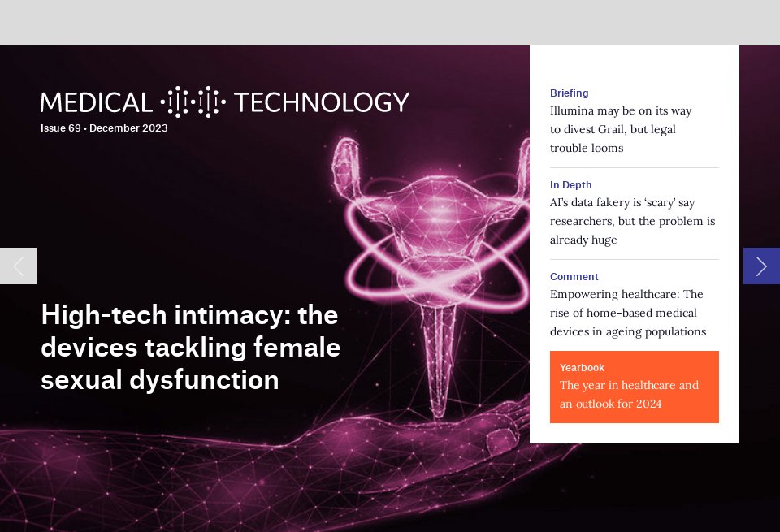Select the next-page chevron on the dark tab
The width and height of the screenshot is (780, 532).
pyautogui.click(x=761, y=266)
